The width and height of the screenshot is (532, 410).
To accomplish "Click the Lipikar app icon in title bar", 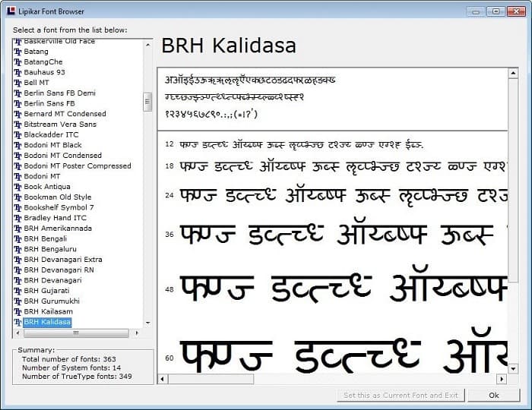I will [9, 11].
